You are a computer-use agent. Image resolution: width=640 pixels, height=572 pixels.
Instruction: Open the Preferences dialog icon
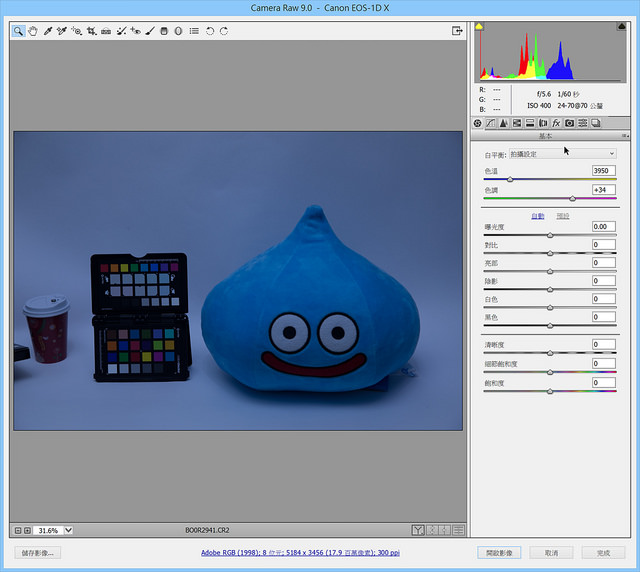coord(194,31)
